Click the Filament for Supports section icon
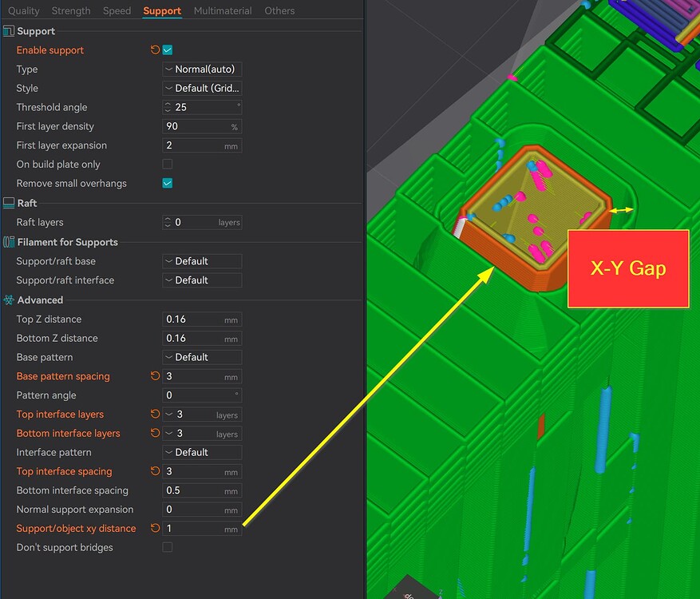The width and height of the screenshot is (700, 599). (x=9, y=242)
